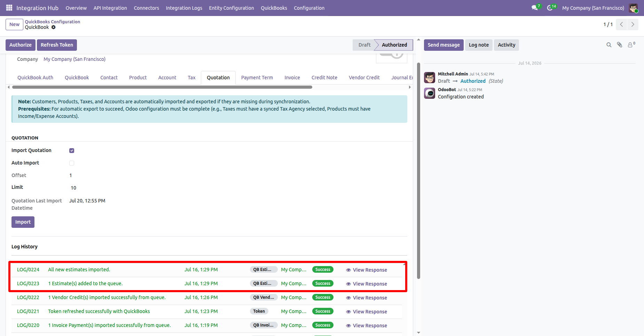This screenshot has width=644, height=336.
Task: Click the Authorize button
Action: [21, 45]
